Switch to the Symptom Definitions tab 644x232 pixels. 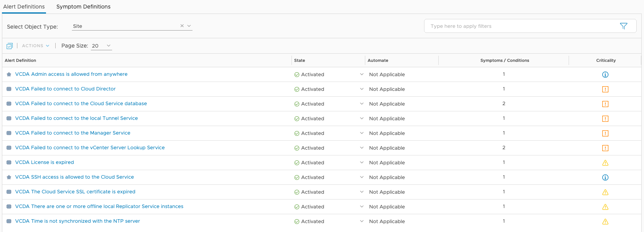[x=83, y=7]
